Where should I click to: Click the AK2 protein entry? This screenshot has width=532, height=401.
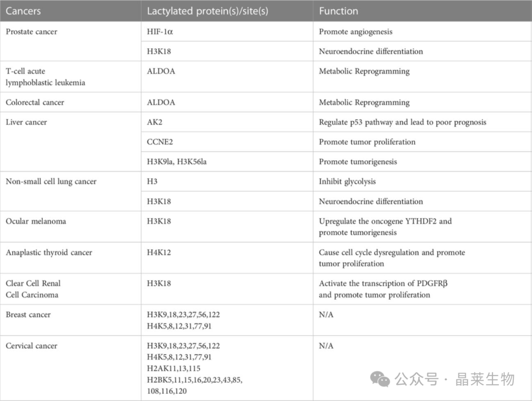[x=155, y=122]
